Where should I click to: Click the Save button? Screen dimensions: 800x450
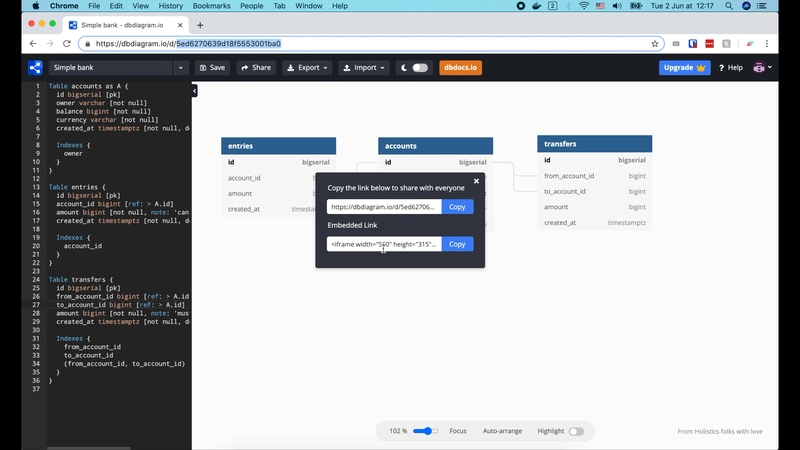click(212, 67)
